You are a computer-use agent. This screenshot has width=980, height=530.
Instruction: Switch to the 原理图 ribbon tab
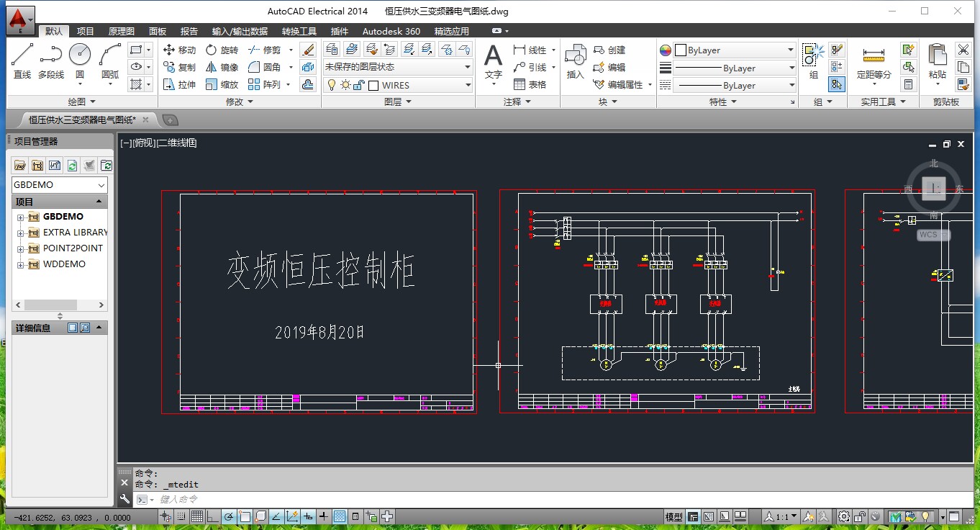122,31
